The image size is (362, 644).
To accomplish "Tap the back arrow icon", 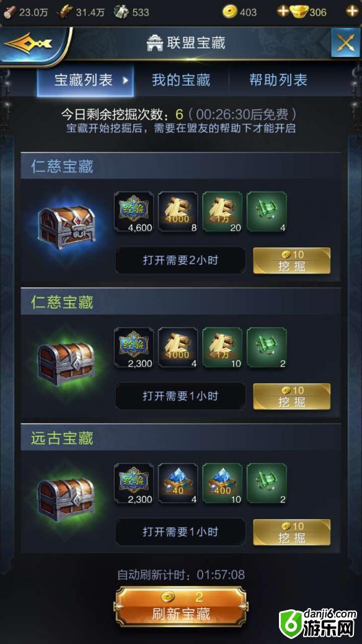I will pos(28,42).
